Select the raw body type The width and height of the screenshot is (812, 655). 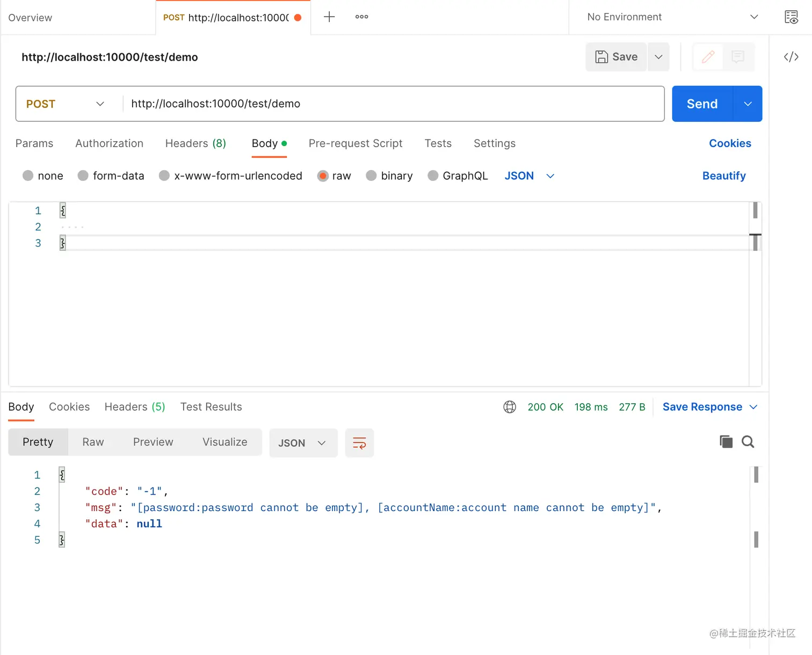[323, 176]
